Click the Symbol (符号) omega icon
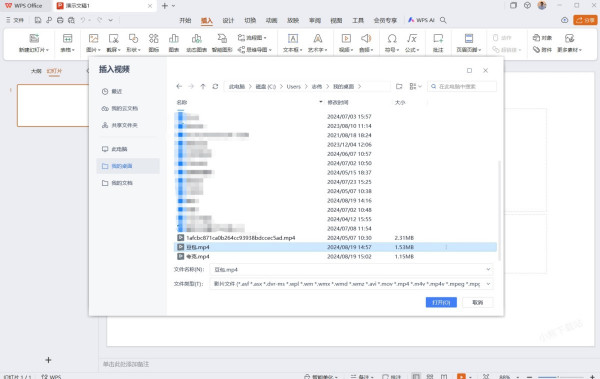The image size is (600, 379). [392, 38]
